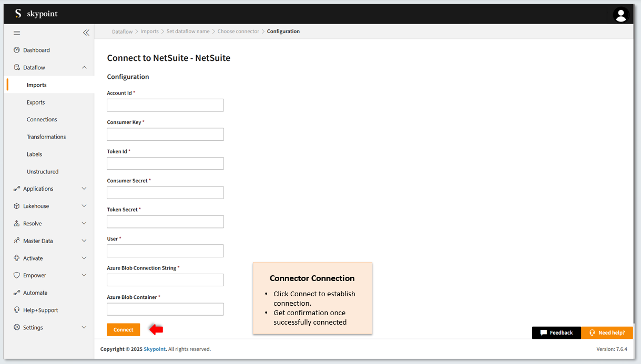Expand the Applications menu chevron
Screen dimensions: 641x364
[x=84, y=189]
